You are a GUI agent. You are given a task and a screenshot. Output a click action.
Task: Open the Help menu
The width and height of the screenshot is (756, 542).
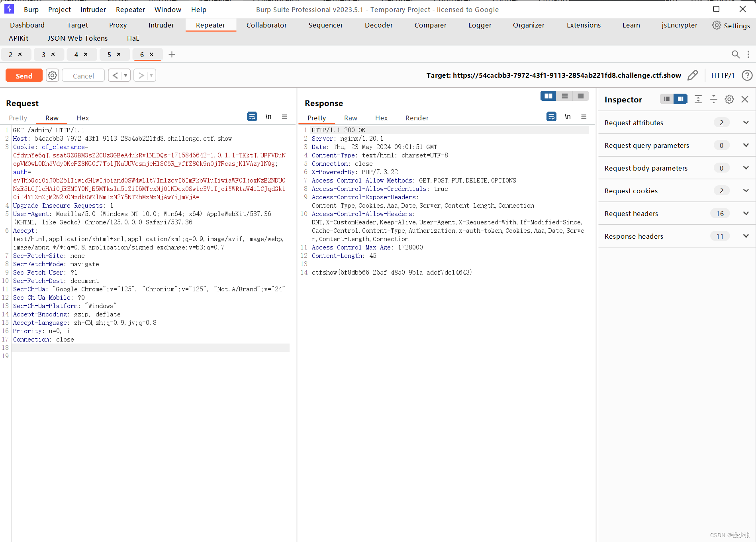198,10
